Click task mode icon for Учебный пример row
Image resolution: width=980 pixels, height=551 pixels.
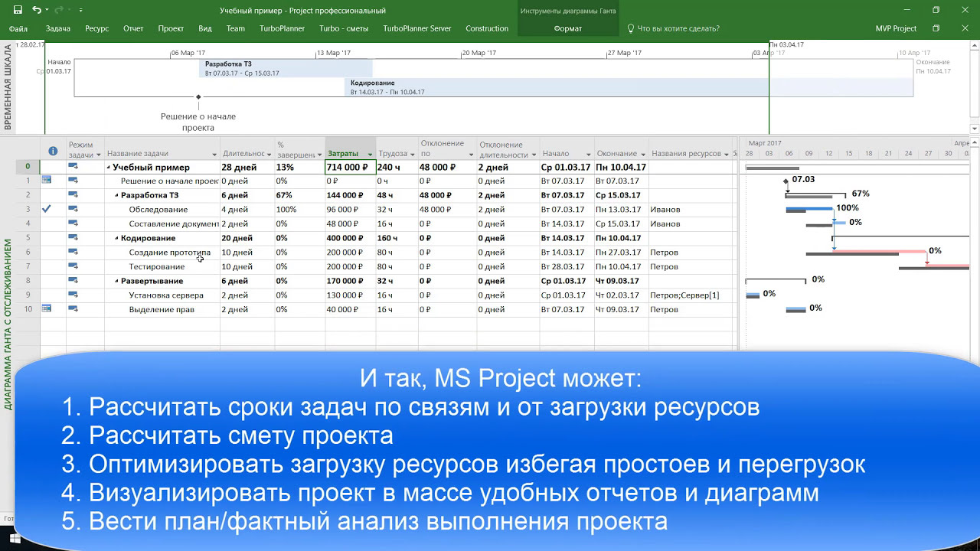[x=73, y=167]
